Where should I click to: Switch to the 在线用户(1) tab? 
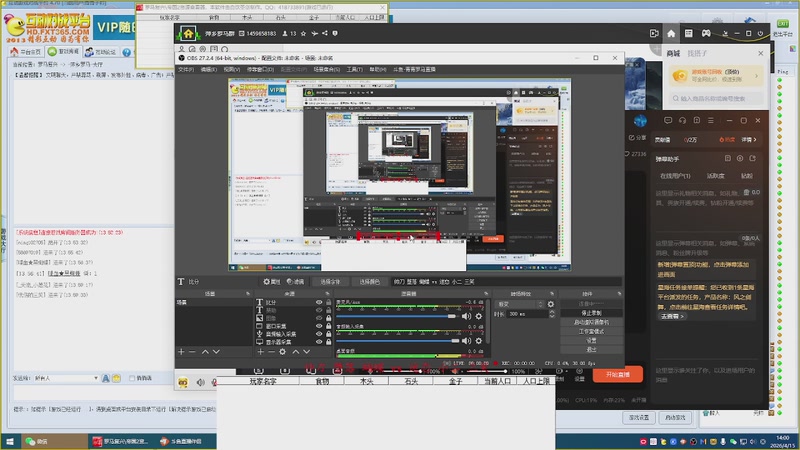tap(675, 176)
